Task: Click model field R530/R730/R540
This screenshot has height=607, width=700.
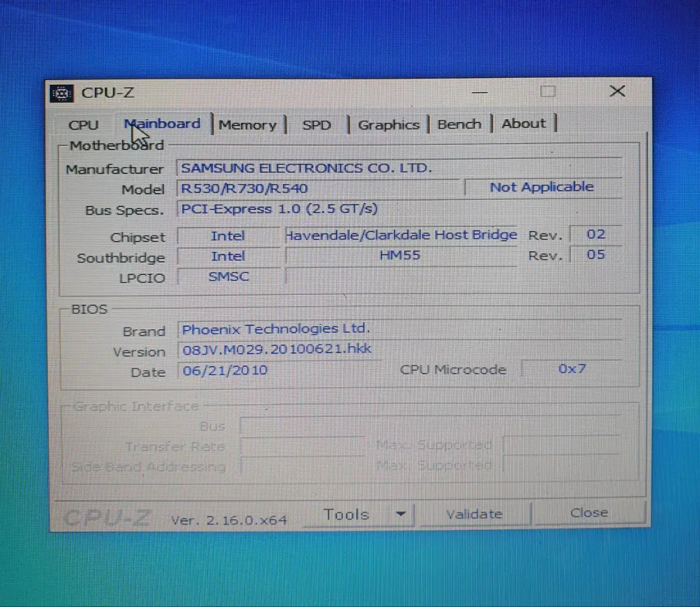Action: (x=318, y=189)
